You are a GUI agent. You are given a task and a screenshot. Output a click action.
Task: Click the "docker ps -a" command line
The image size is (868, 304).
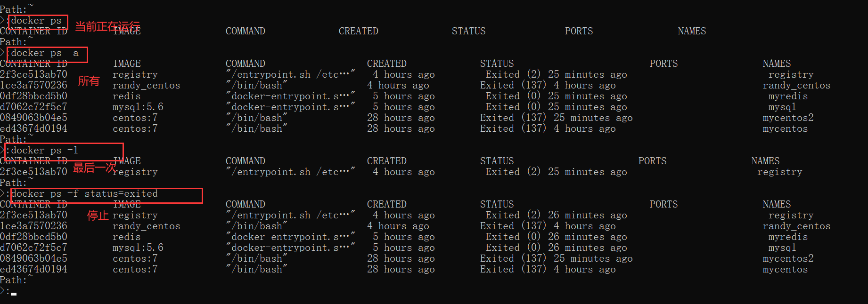(x=45, y=53)
